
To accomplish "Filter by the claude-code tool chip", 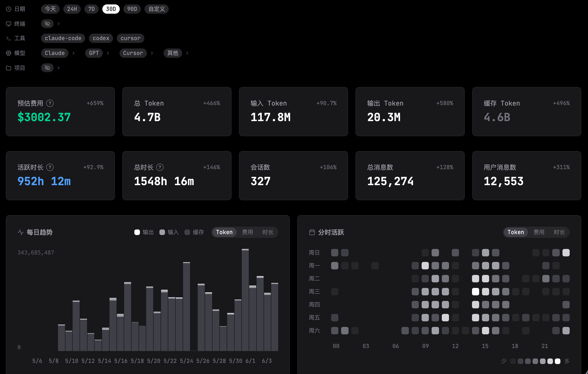I will pyautogui.click(x=63, y=38).
